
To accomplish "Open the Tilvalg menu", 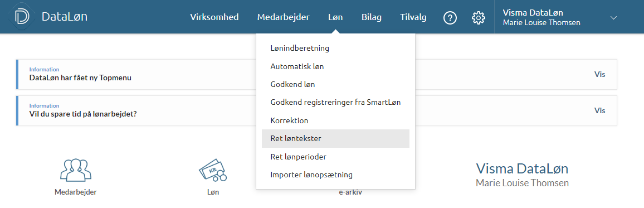I will point(413,17).
